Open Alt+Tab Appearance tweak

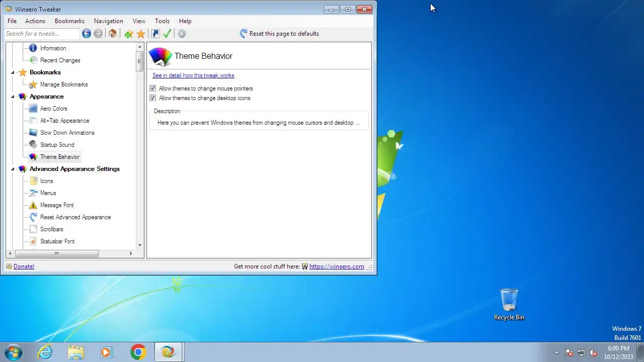[x=64, y=121]
